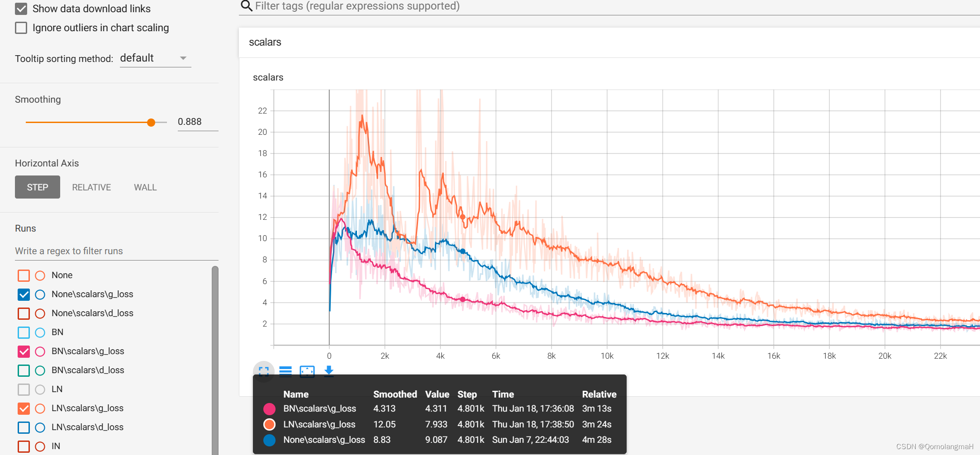Open the Tooltip sorting method dropdown
980x455 pixels.
point(155,58)
